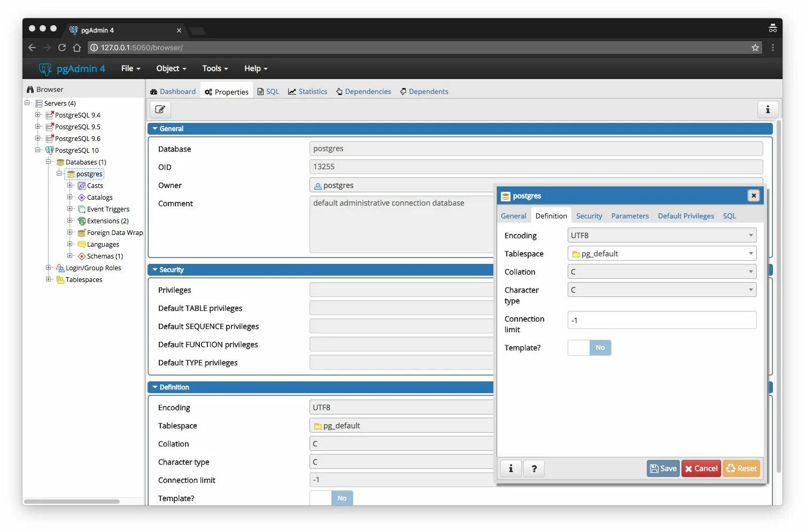Click the Connection limit field in dialog
Screen dimensions: 805x532
[x=662, y=320]
